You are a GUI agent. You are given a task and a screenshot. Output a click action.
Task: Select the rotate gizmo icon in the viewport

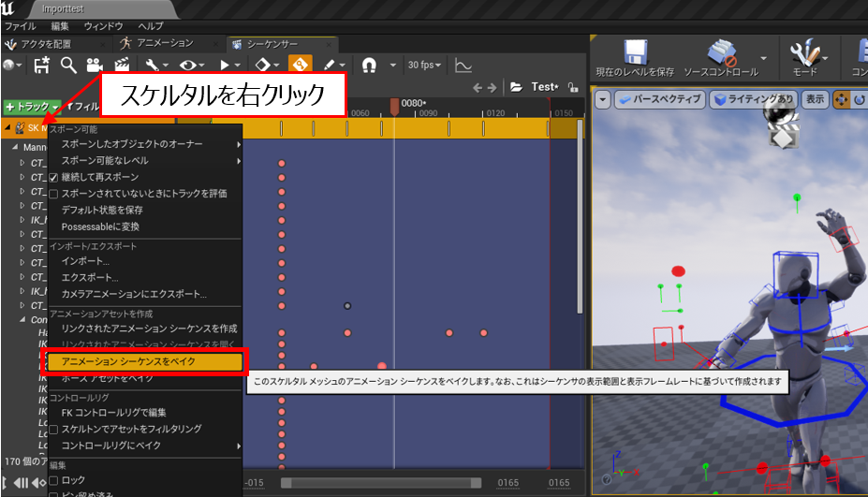[x=860, y=99]
